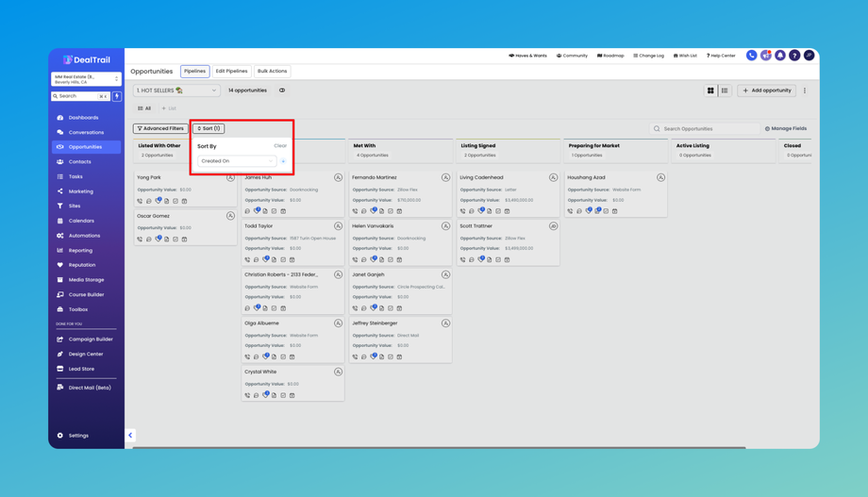Click assignee icon on Fernando Martinez card
The image size is (868, 497).
coord(445,177)
